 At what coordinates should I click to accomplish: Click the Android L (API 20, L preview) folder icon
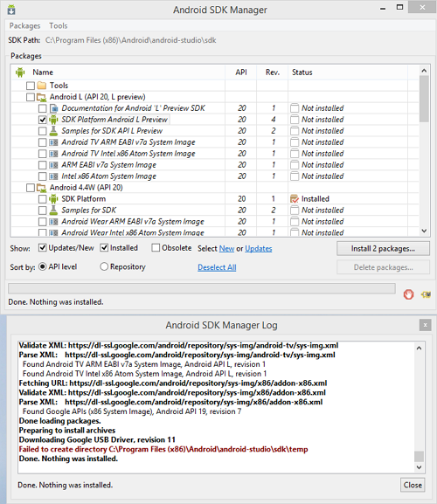coord(41,97)
